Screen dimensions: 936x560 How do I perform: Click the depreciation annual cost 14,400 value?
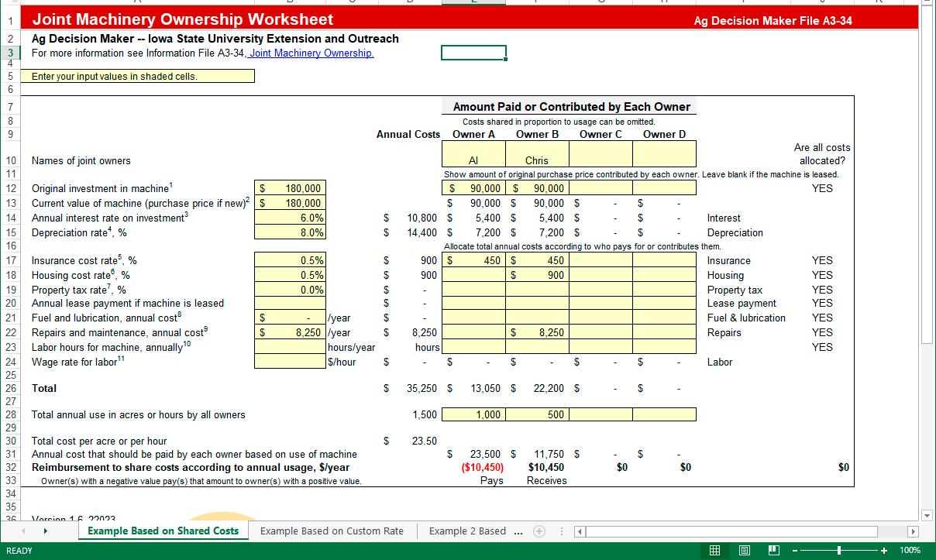coord(422,232)
